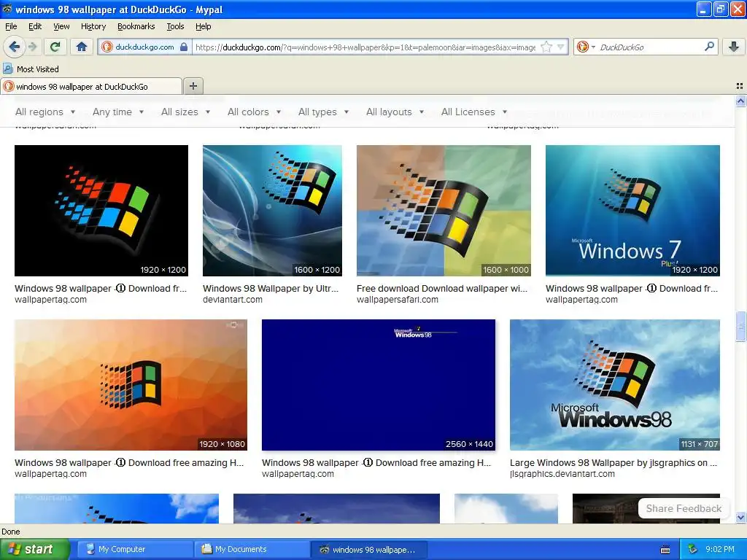Open the Tools menu

175,26
